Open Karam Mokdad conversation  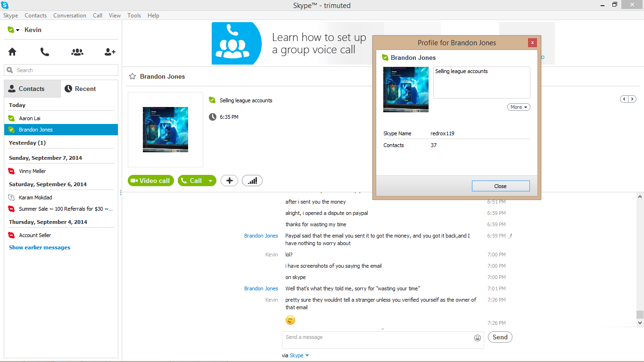[61, 197]
